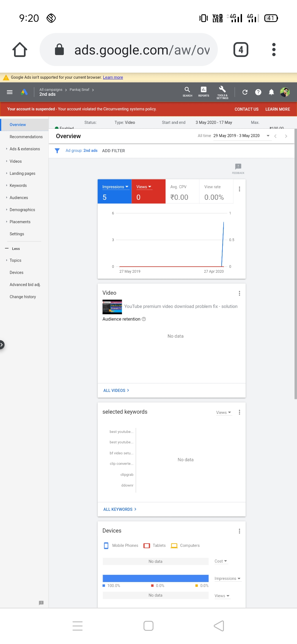Click ADD FILTER

pyautogui.click(x=114, y=151)
